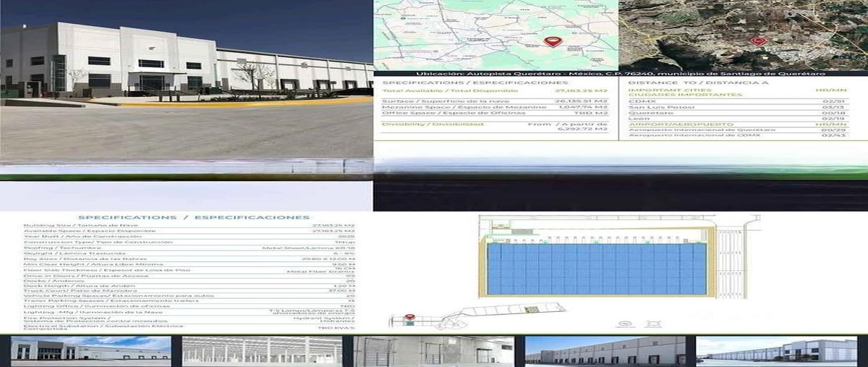Image resolution: width=868 pixels, height=367 pixels.
Task: Click the 'Lighting -Mfg / Iluminación de la Nave' row
Action: 190,312
